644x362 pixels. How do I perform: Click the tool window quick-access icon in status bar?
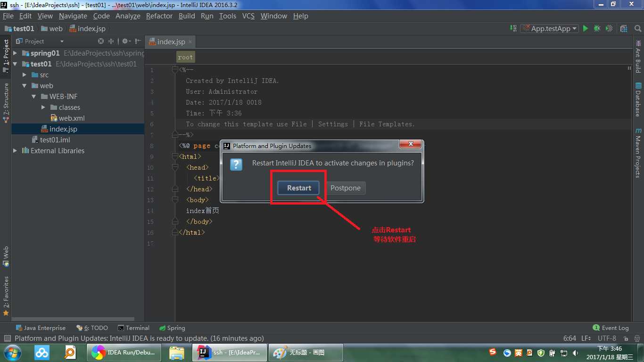pos(7,338)
